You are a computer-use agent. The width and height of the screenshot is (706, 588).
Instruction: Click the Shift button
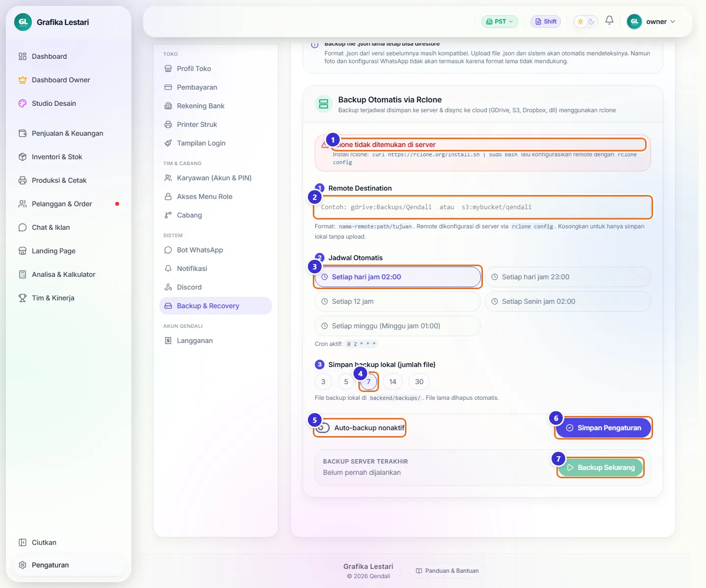[546, 22]
